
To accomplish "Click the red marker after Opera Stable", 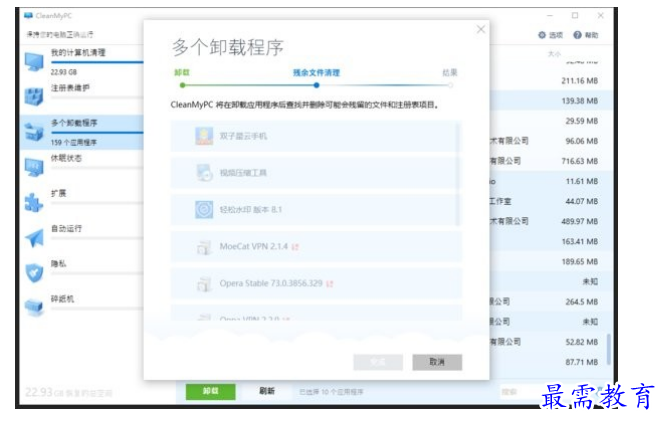I will 330,284.
